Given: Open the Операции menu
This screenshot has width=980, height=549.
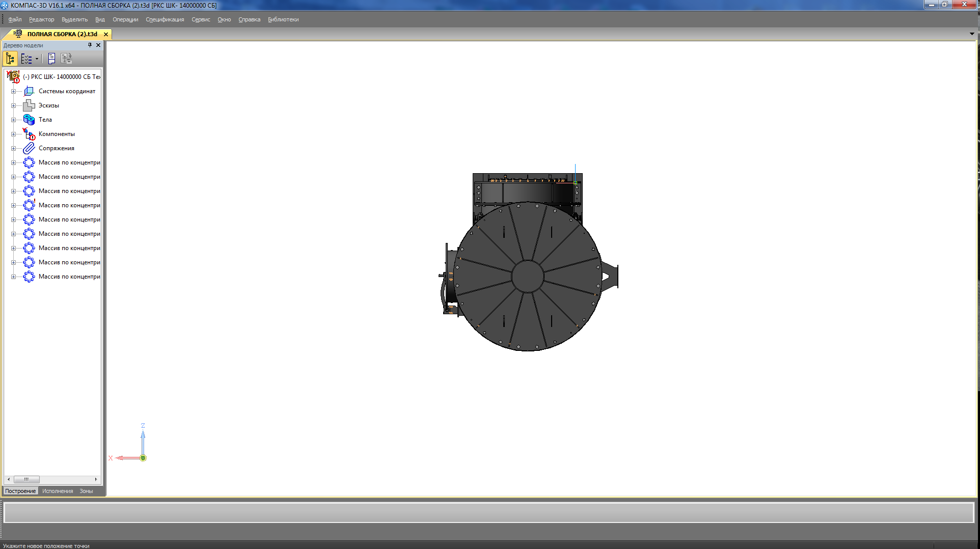Looking at the screenshot, I should [125, 19].
